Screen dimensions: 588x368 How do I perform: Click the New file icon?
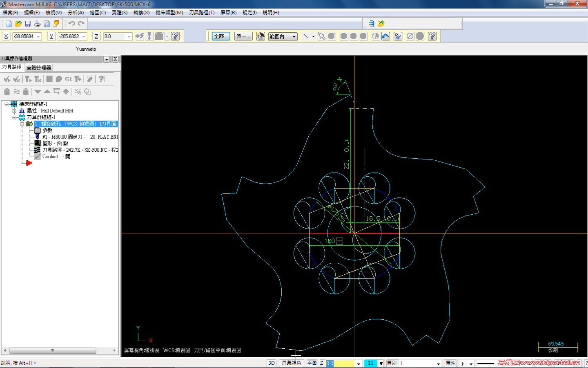click(9, 24)
